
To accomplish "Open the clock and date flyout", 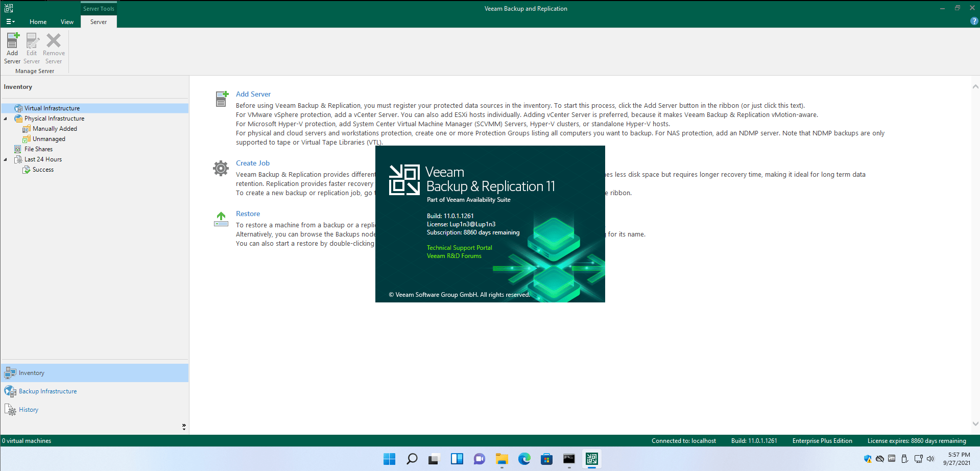I will pos(957,459).
